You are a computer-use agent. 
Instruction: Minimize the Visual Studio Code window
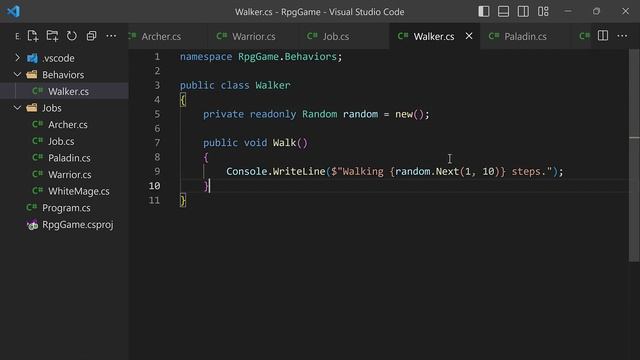point(568,11)
